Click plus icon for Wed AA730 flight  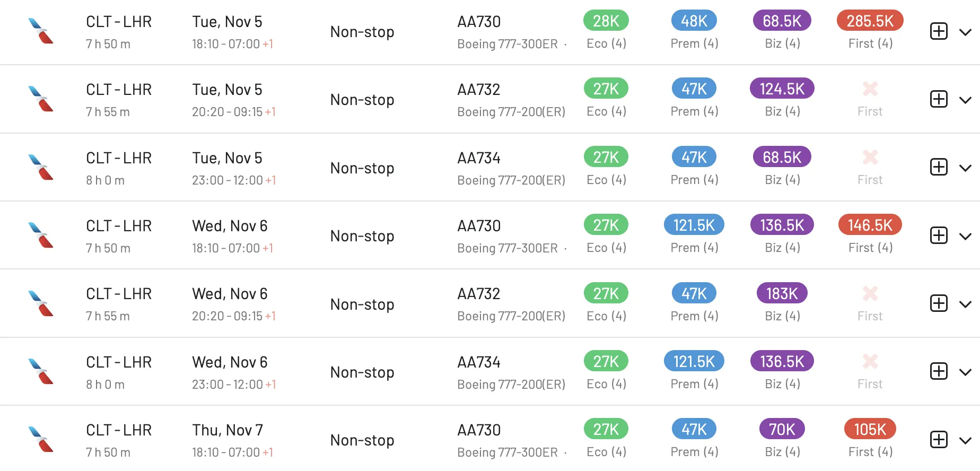coord(939,235)
